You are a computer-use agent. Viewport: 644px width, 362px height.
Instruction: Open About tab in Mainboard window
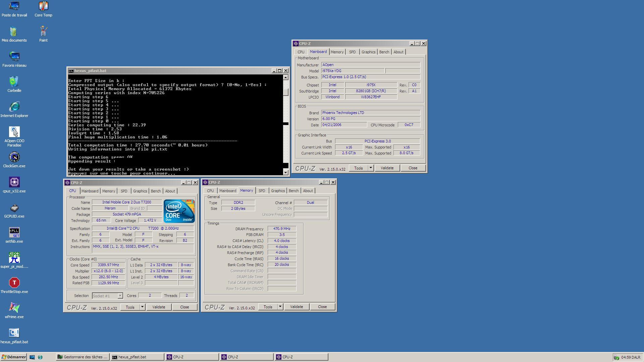point(398,52)
